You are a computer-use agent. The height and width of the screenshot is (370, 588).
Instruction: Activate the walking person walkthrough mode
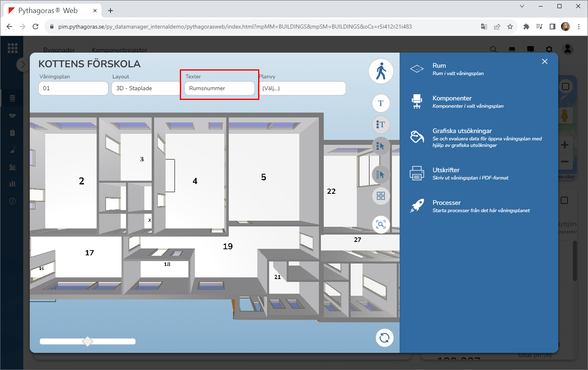[381, 71]
